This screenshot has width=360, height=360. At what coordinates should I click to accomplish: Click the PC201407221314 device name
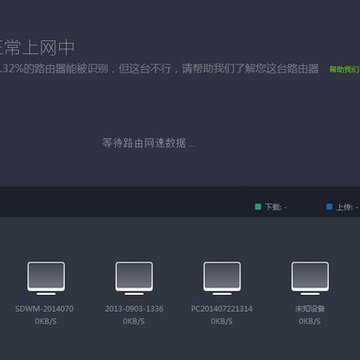222,309
